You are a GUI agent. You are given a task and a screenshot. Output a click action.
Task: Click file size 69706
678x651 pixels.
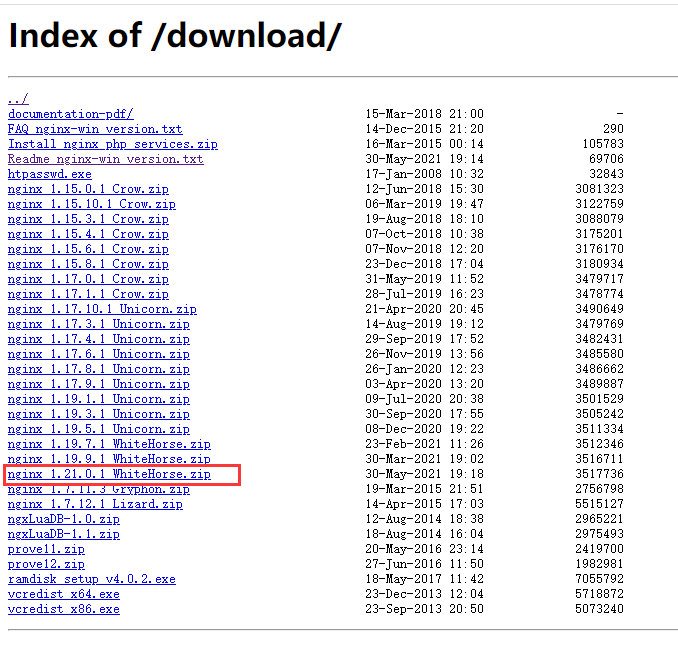pos(606,159)
